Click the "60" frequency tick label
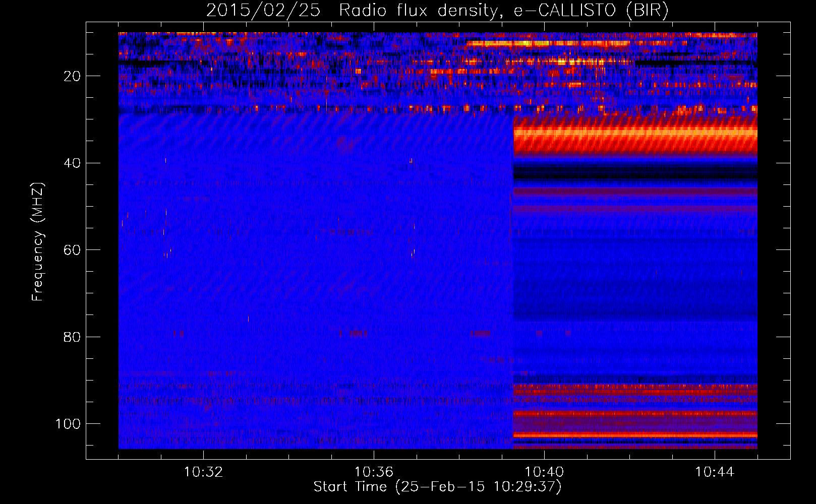This screenshot has height=504, width=816. [x=73, y=250]
